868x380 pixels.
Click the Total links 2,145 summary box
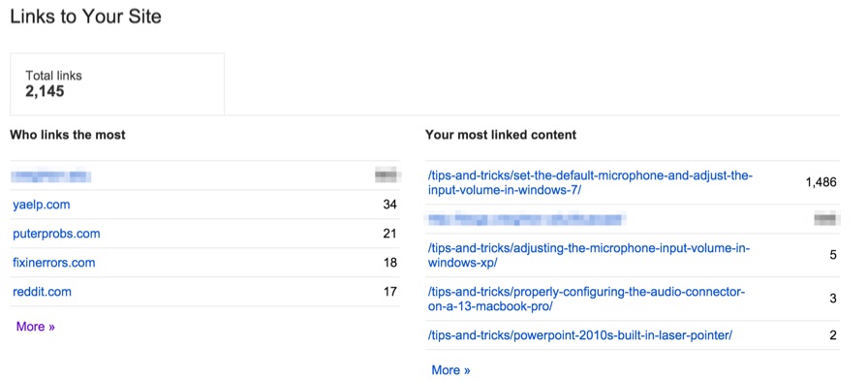[117, 83]
